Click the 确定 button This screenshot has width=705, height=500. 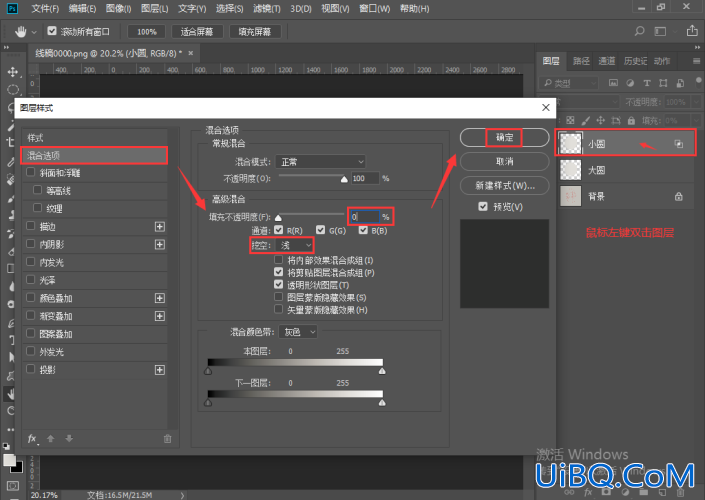pyautogui.click(x=504, y=138)
